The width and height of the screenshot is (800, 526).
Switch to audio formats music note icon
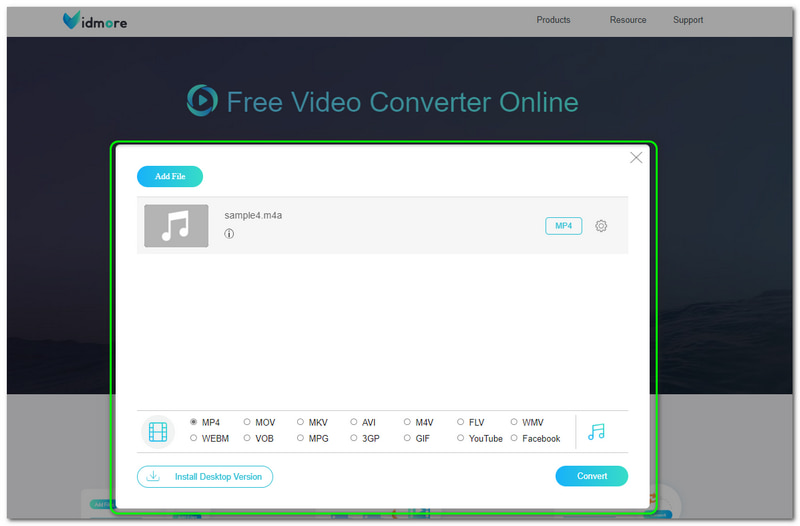(x=596, y=432)
